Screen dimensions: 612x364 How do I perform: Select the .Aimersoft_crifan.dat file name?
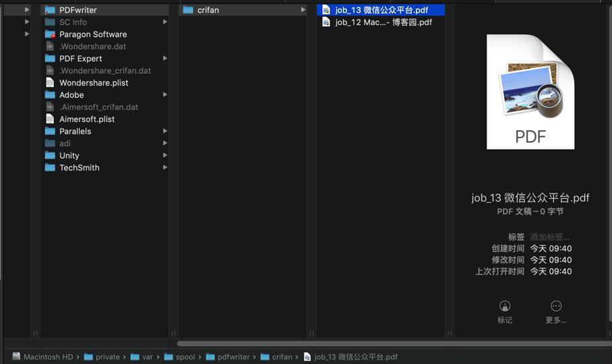[x=99, y=107]
